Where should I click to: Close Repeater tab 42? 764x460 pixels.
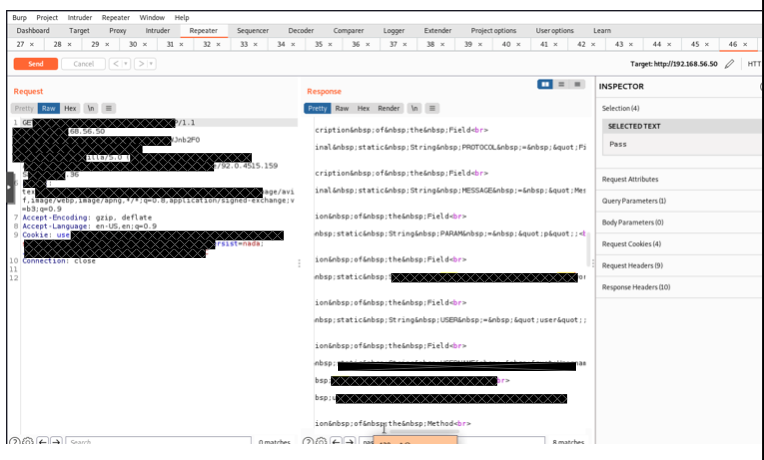[x=593, y=44]
